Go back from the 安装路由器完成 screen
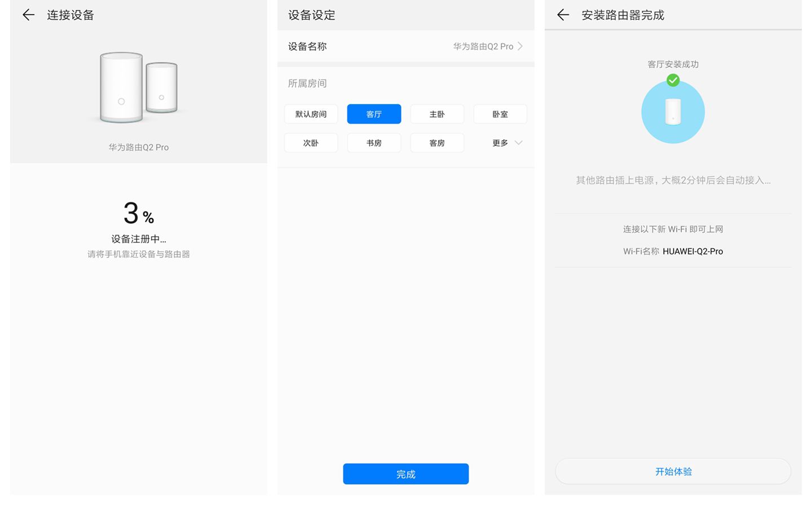 [563, 15]
